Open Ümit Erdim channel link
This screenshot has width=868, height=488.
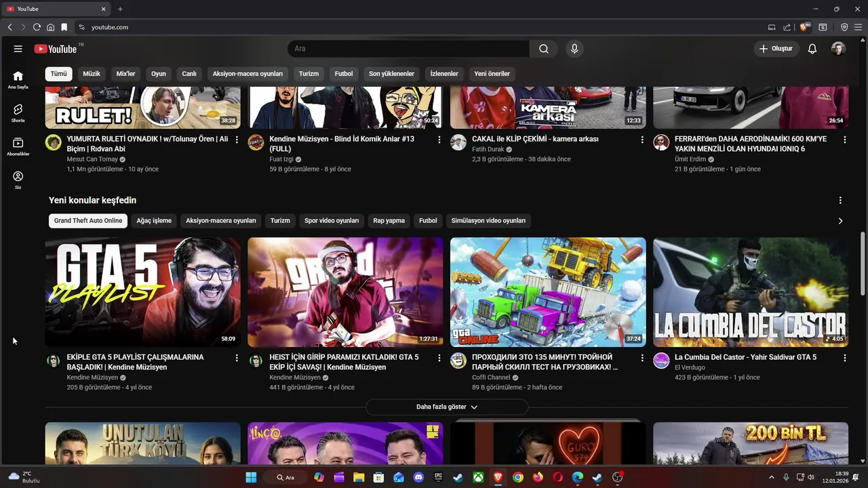[x=690, y=159]
